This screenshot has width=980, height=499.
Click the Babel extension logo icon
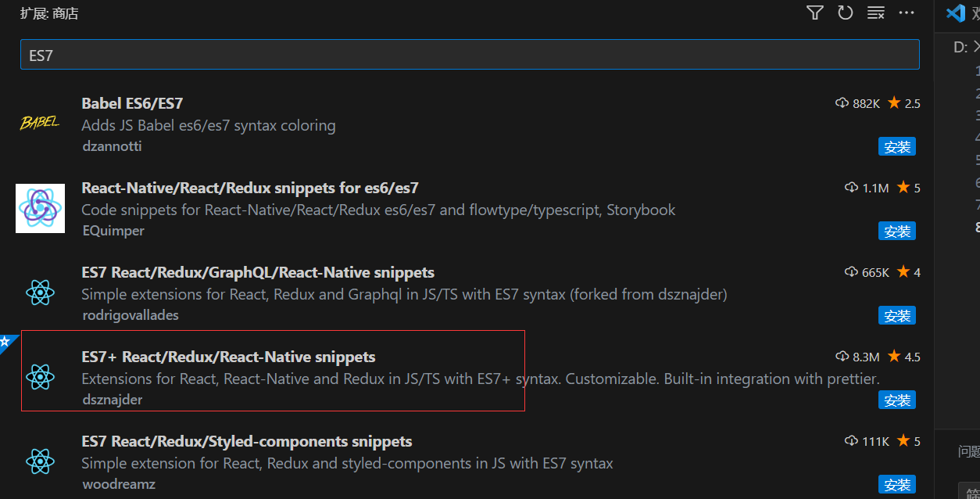click(40, 123)
